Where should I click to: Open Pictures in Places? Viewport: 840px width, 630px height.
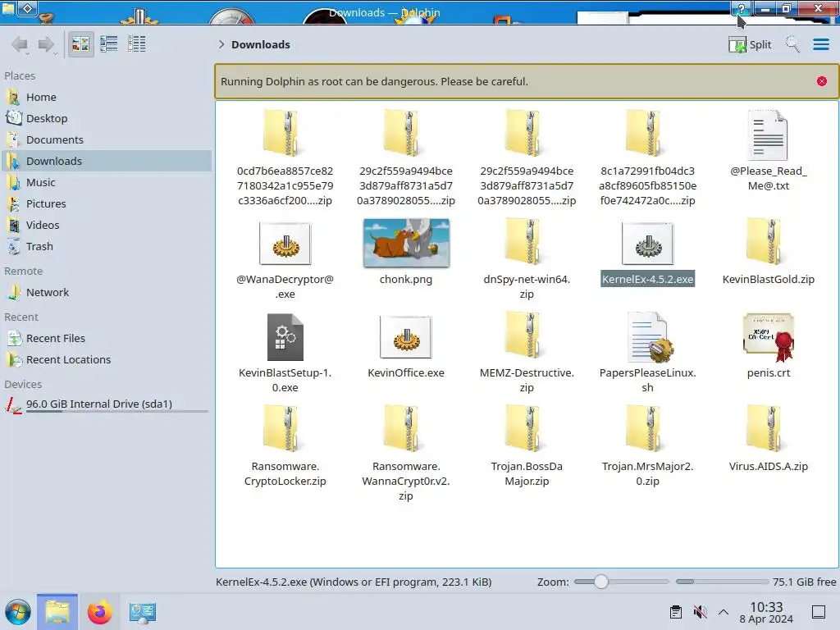pos(107,204)
